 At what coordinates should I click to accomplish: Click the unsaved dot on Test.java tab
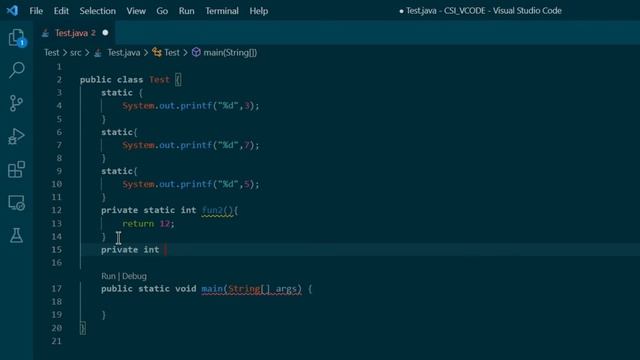point(105,33)
